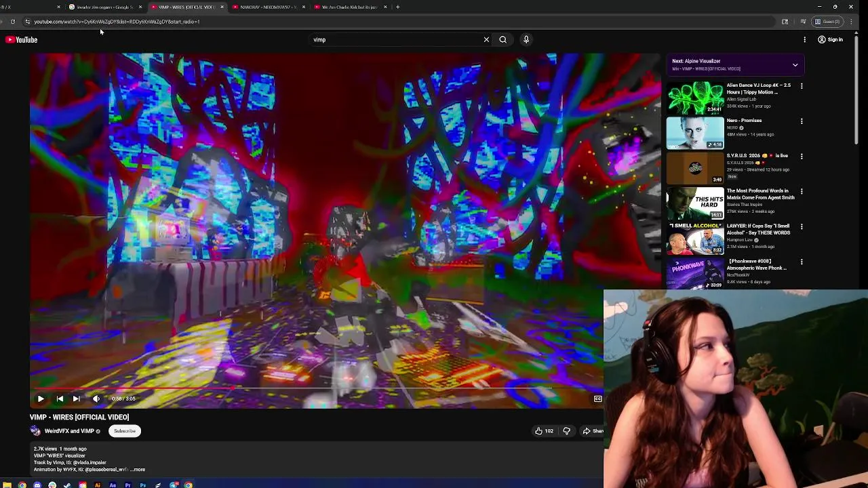Open Steam from the taskbar

coord(67,485)
